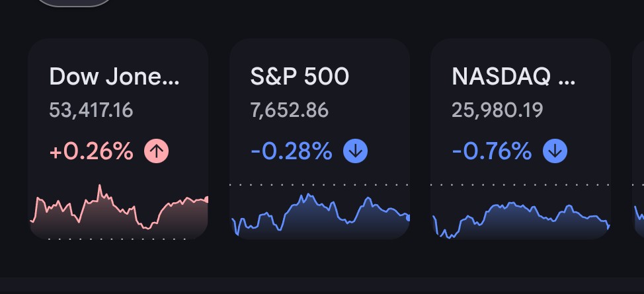Select the S&P 500 value 7,652.86
This screenshot has width=644, height=294.
(290, 110)
